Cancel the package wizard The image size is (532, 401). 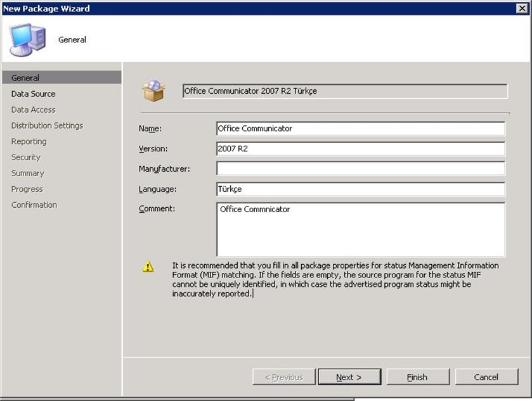pyautogui.click(x=486, y=377)
